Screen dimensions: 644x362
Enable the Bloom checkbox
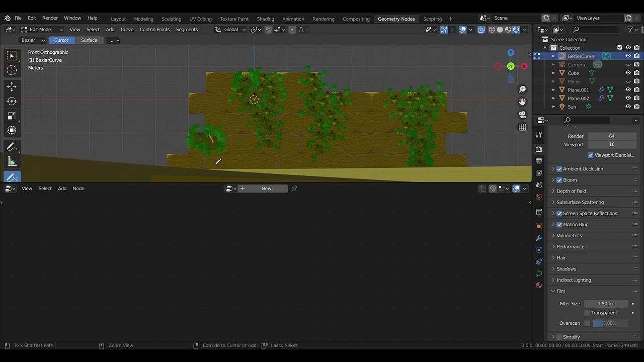point(559,179)
